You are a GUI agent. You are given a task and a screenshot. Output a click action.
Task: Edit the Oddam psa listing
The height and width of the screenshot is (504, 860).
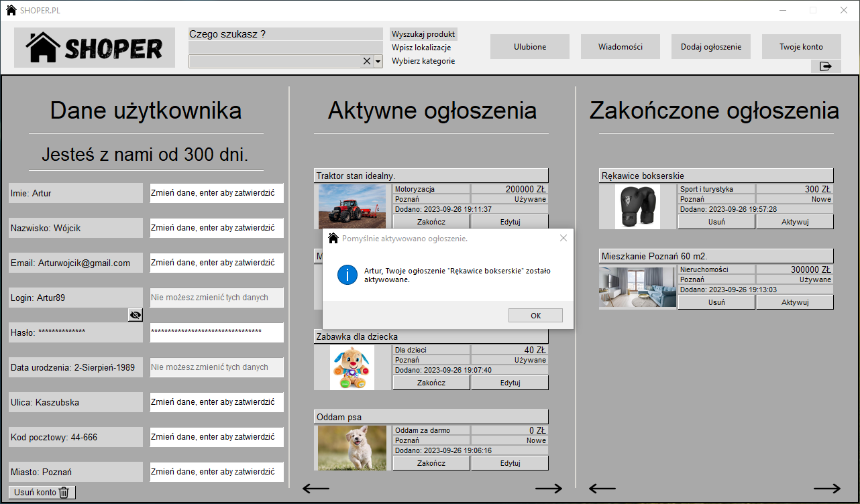tap(510, 463)
